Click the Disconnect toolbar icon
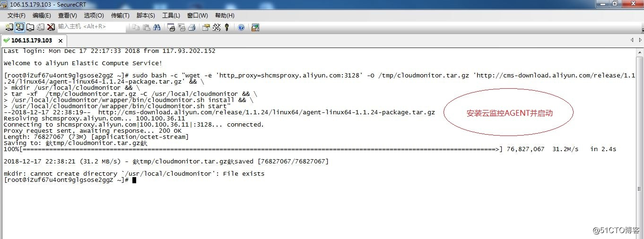 [50, 27]
